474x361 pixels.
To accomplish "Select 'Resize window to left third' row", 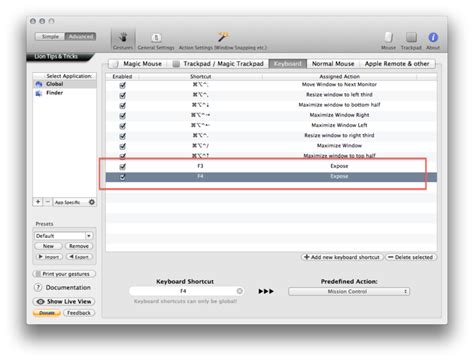I will point(271,95).
